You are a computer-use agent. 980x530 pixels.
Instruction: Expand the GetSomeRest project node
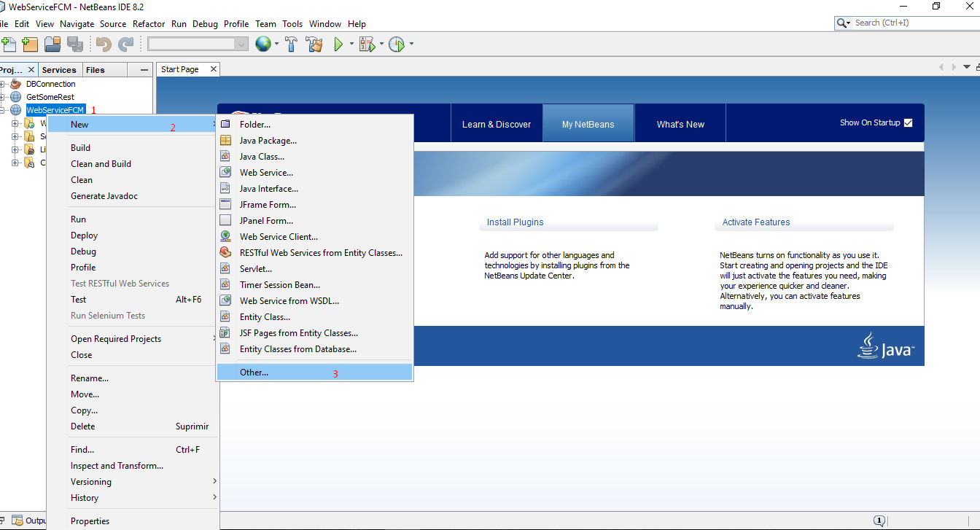pos(3,97)
